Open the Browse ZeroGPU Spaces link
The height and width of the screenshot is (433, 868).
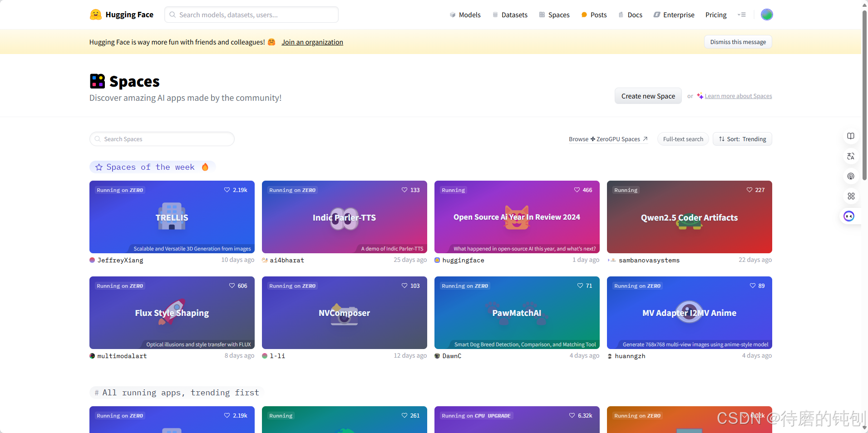(x=608, y=139)
